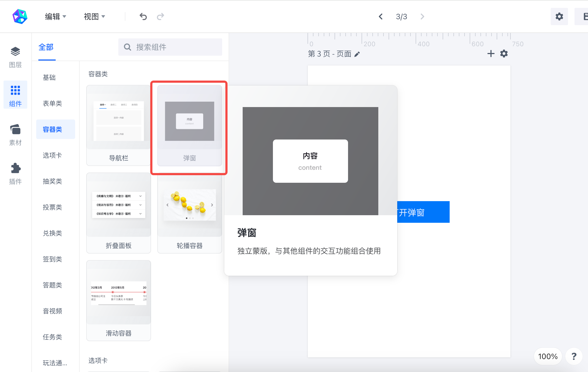Image resolution: width=588 pixels, height=372 pixels.
Task: Choose the 弹窗 component thumbnail
Action: pyautogui.click(x=189, y=125)
